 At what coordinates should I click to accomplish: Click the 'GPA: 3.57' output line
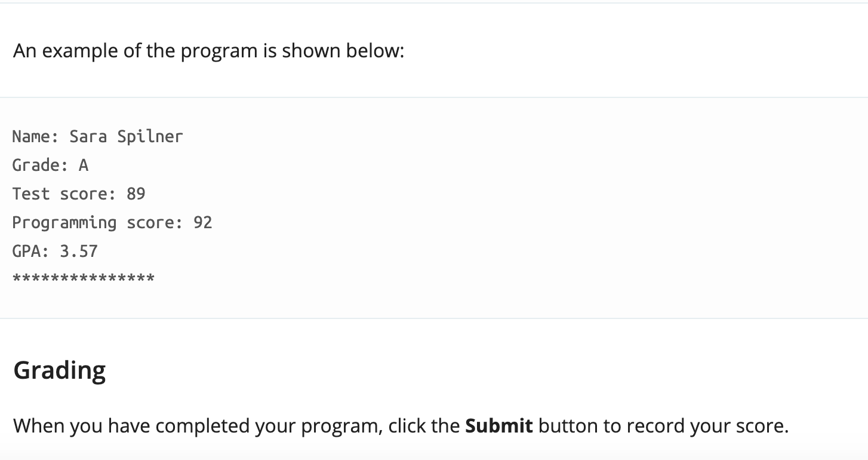pos(55,251)
